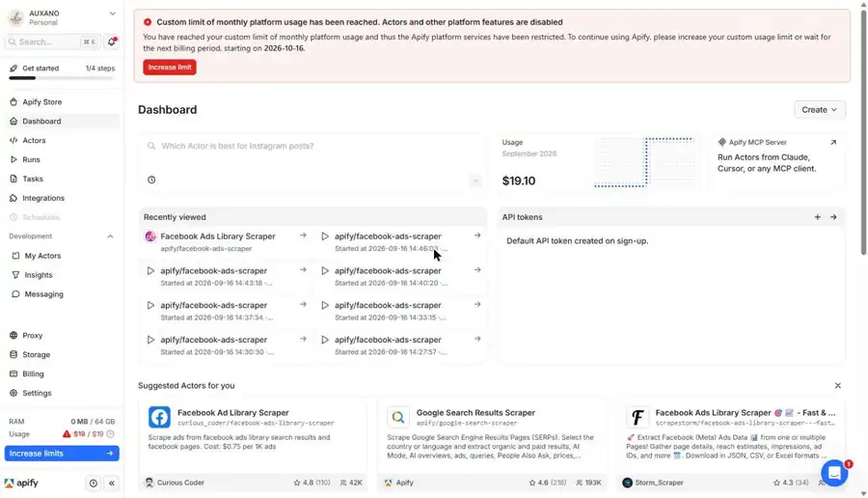Click arrow of run started 14:46:03
This screenshot has width=868, height=498.
pos(477,236)
